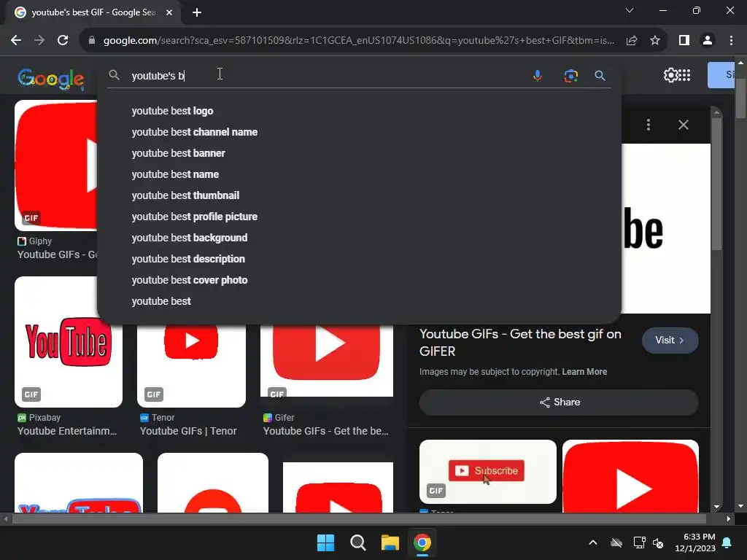Click the page vertical scrollbar thumb
Viewport: 747px width, 560px height.
point(741,98)
